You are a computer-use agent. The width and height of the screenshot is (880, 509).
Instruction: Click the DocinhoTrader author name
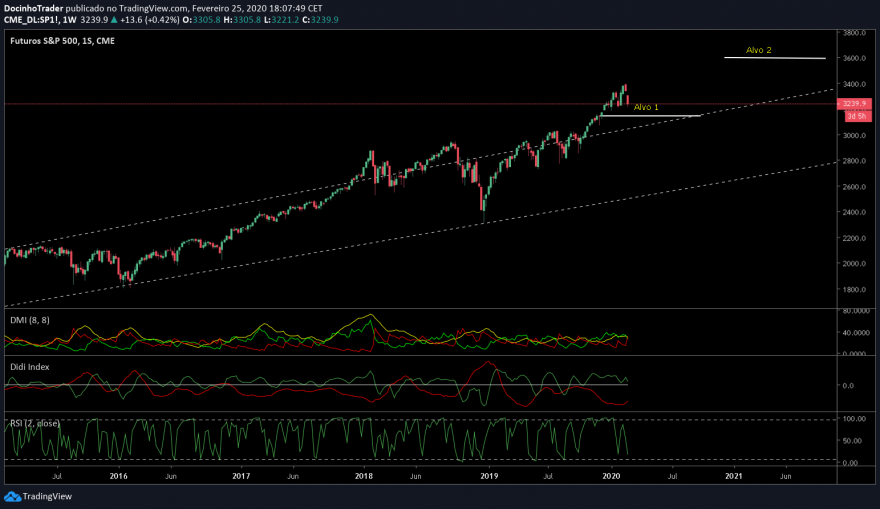click(33, 8)
